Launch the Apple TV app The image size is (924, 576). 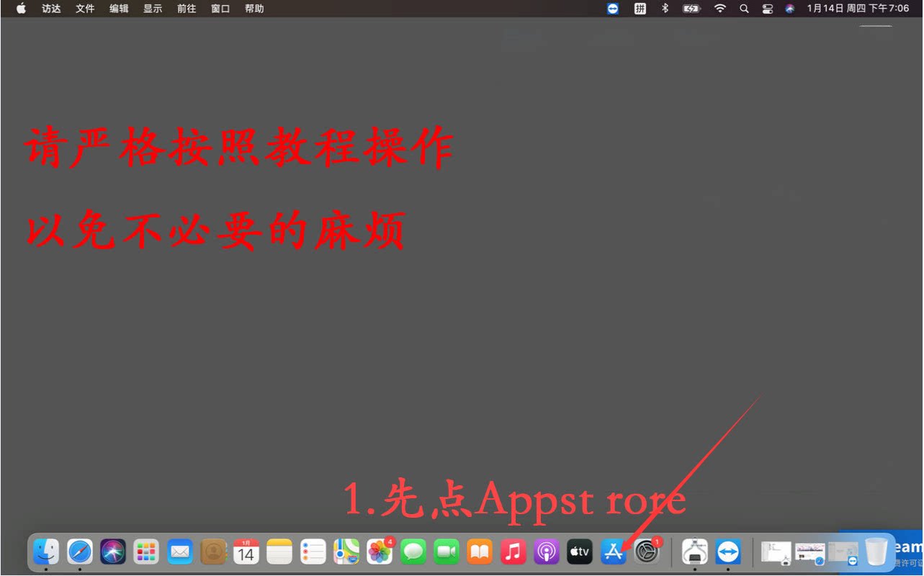pyautogui.click(x=579, y=552)
